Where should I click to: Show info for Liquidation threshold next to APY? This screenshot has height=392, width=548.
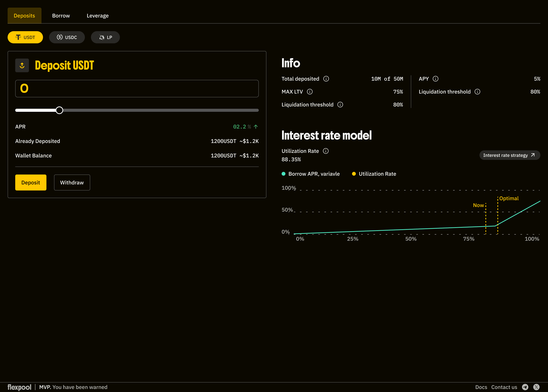coord(477,92)
